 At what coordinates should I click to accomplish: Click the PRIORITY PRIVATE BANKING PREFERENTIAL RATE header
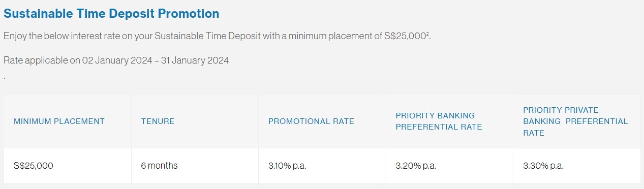575,121
